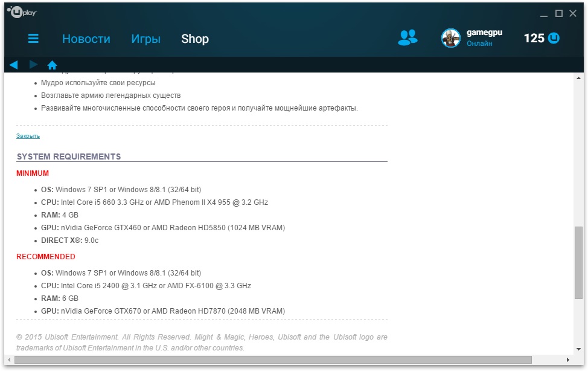Click 'Возглавьте армию легендарных существ' bullet
Viewport: 588px width, 371px height.
coord(110,95)
